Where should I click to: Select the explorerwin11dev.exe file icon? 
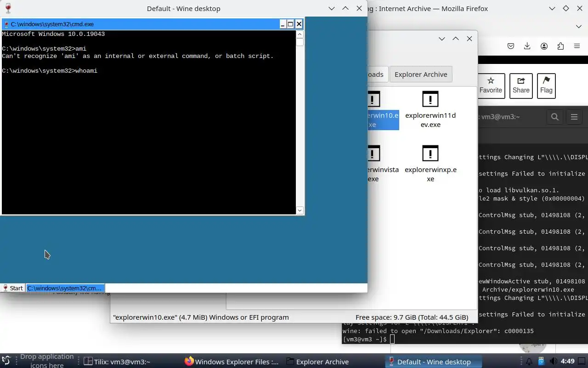[x=430, y=99]
